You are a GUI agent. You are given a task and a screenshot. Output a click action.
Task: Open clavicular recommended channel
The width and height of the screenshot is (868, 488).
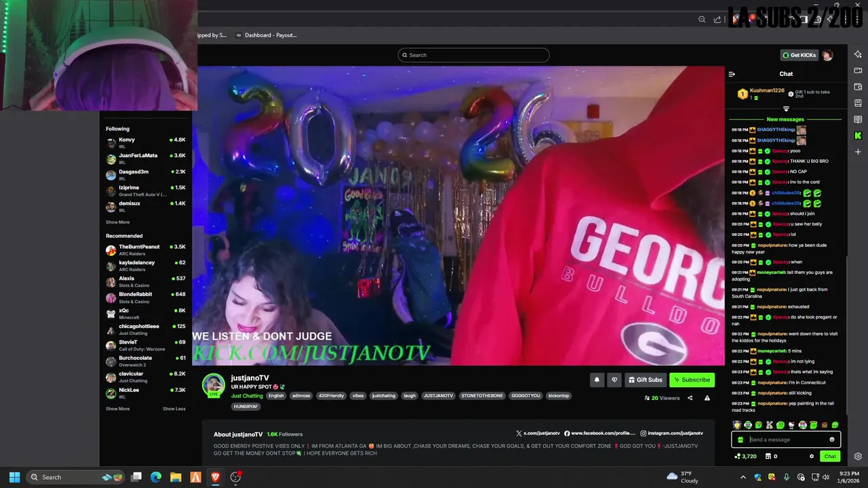(x=146, y=377)
